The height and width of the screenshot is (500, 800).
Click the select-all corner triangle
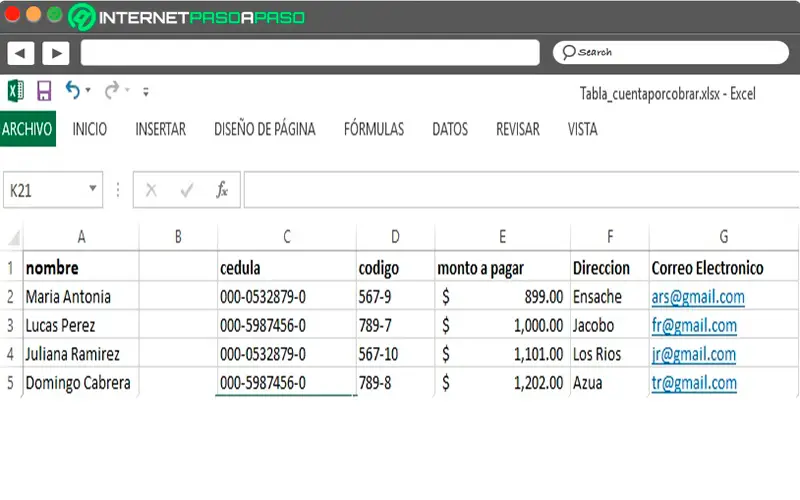(14, 238)
